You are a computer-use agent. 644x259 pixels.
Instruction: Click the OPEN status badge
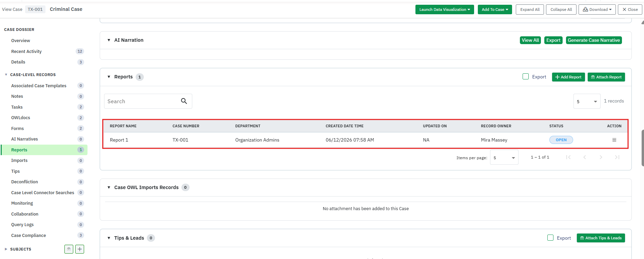click(561, 140)
